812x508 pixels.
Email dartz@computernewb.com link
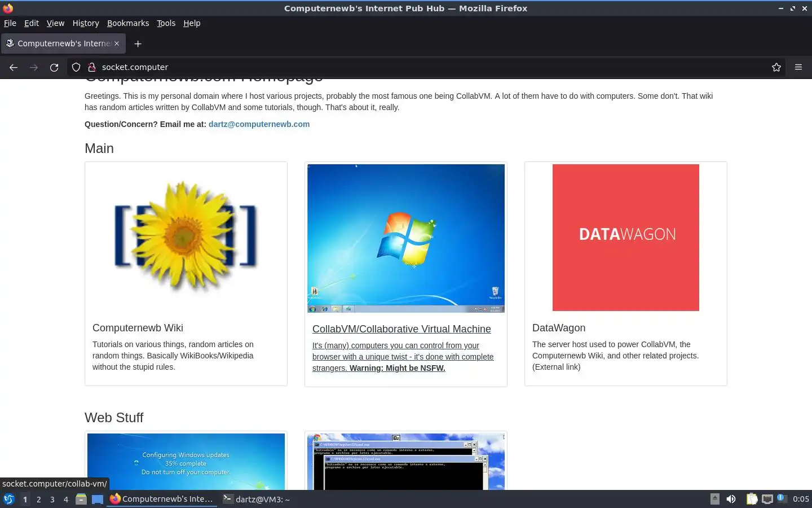(259, 124)
